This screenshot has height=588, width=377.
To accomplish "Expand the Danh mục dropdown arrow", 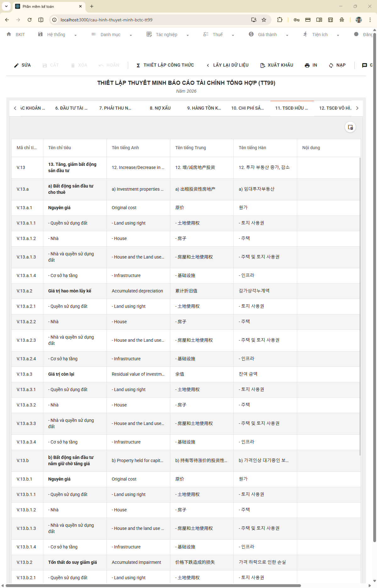I will [131, 35].
